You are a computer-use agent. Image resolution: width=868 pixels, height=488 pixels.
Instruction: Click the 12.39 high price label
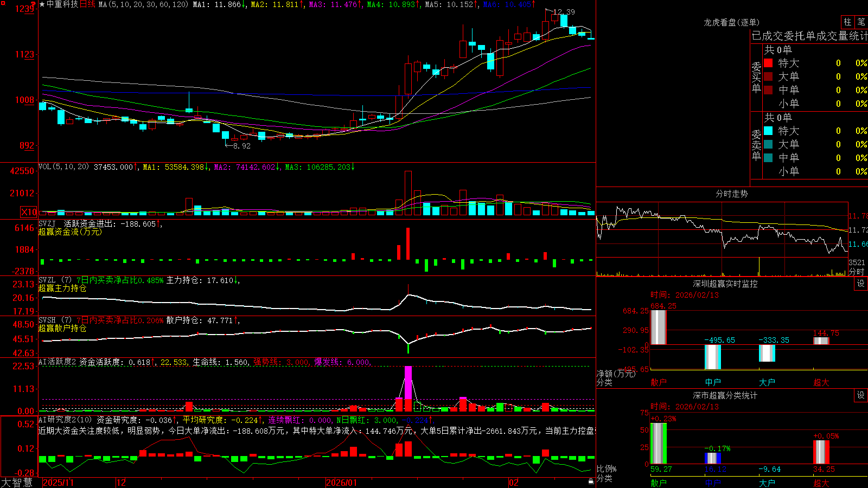pos(564,12)
